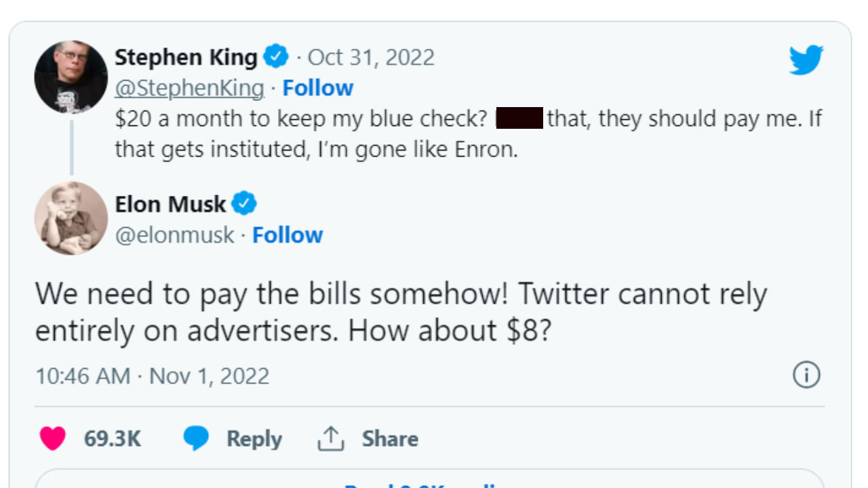Open Elon Musk's childhood profile picture

click(71, 218)
